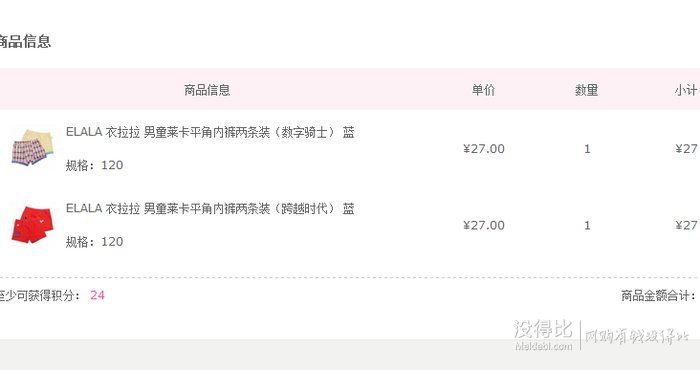
Task: Click the 没得比 watermark logo
Action: pyautogui.click(x=543, y=335)
